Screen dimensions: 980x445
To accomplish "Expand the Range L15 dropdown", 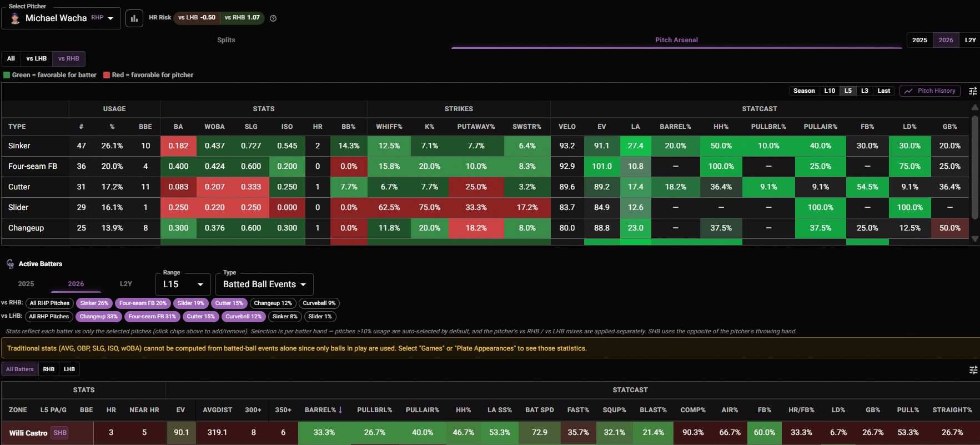I will click(x=183, y=284).
